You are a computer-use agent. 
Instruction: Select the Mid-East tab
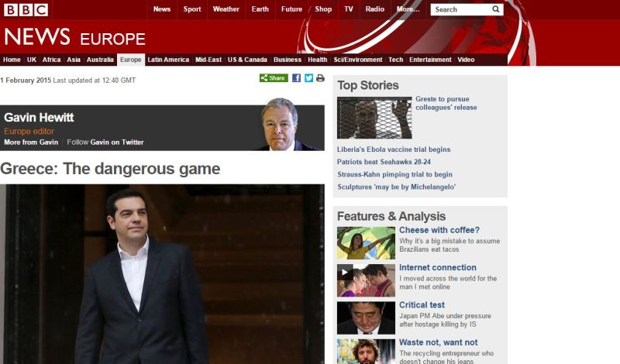208,60
